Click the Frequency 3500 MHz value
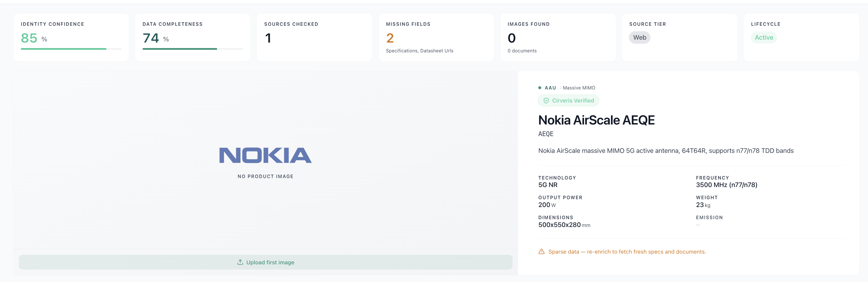This screenshot has height=282, width=868. click(x=727, y=185)
